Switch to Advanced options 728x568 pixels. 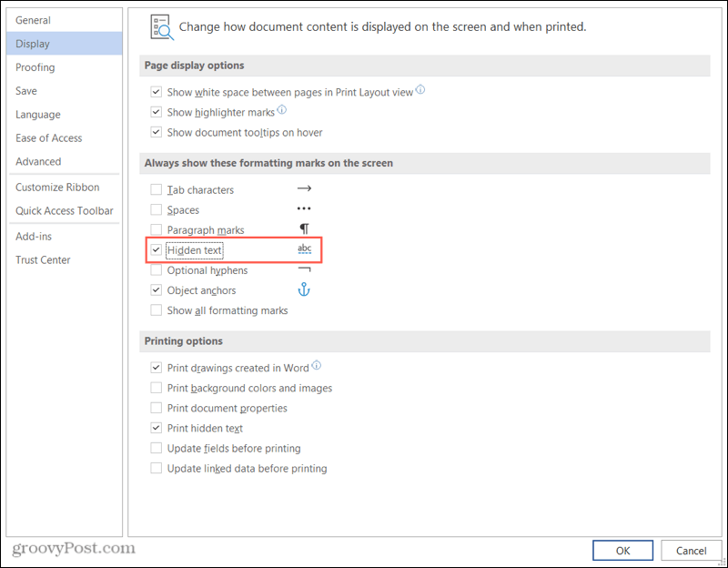65,161
